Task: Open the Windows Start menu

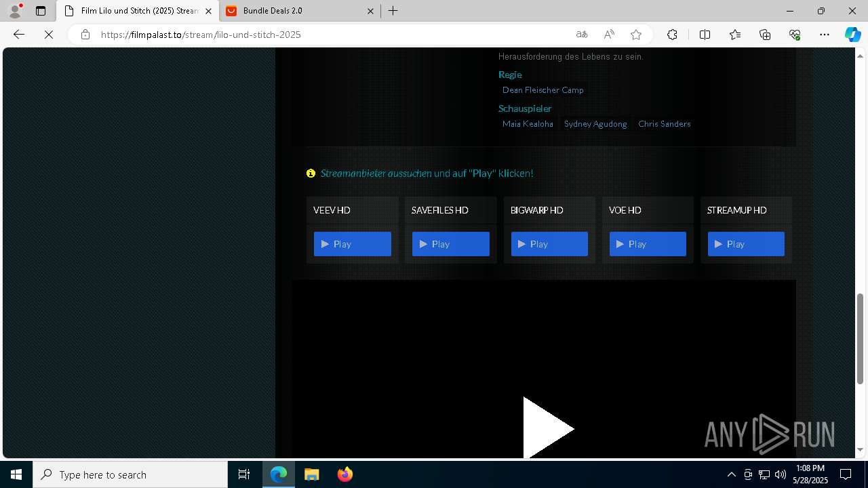Action: (x=16, y=474)
